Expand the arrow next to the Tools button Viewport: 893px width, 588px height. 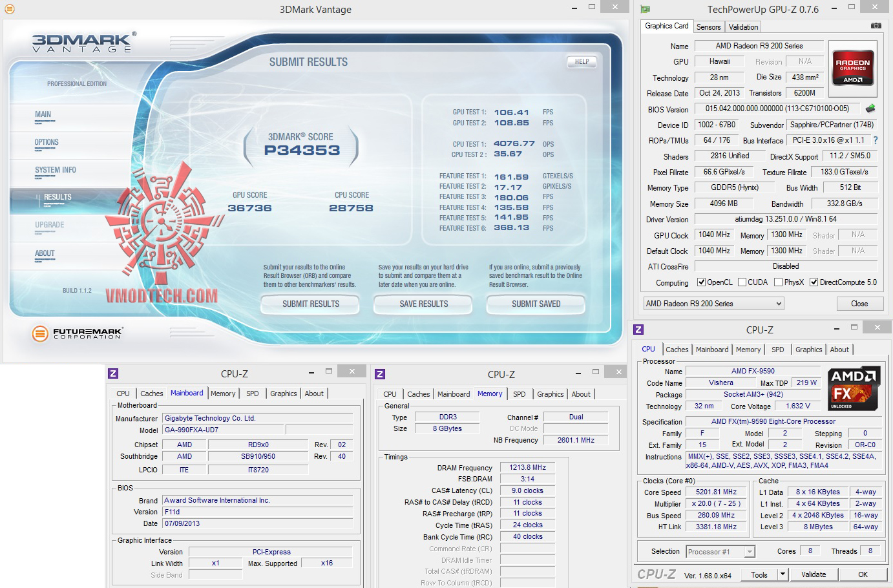click(783, 574)
